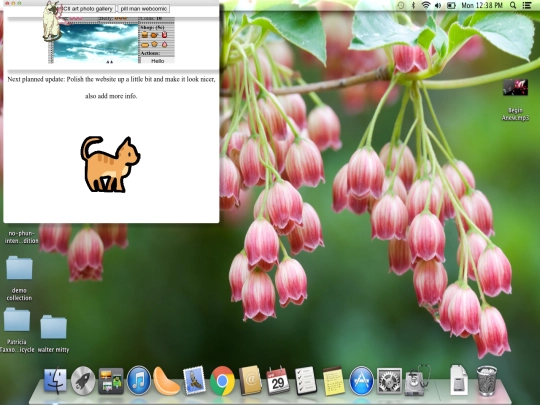Open the art photo gallery button
Viewport: 540px width, 405px height.
click(88, 9)
